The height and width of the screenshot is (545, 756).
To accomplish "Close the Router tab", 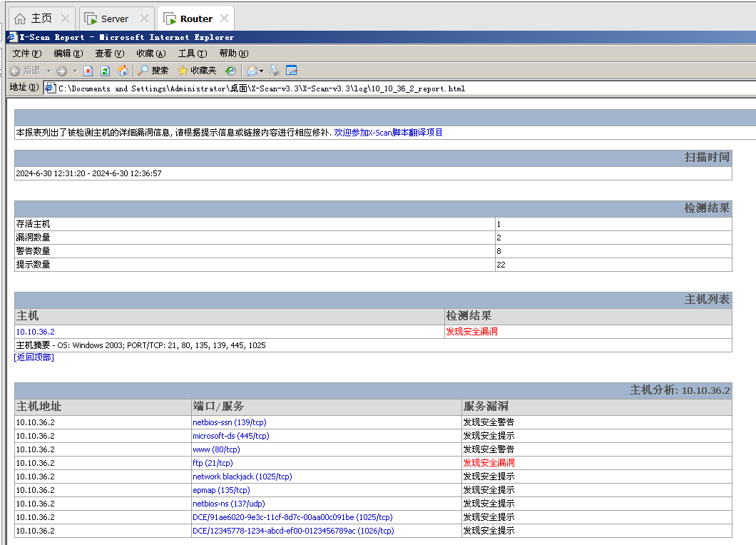I will 224,19.
